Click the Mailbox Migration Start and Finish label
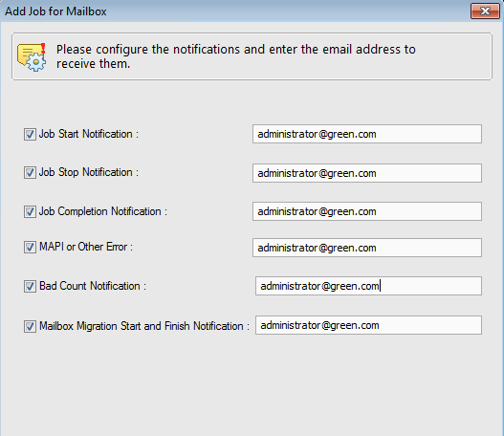This screenshot has width=504, height=436. pyautogui.click(x=144, y=326)
